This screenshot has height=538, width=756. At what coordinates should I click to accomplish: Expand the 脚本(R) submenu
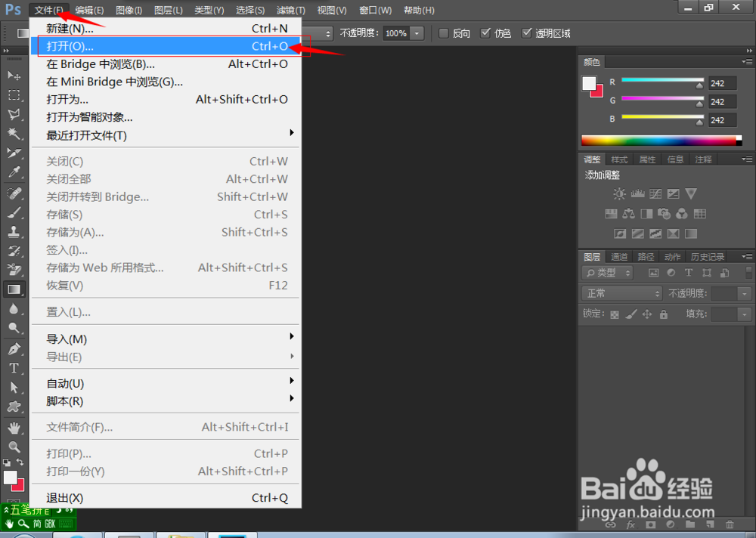pyautogui.click(x=165, y=401)
